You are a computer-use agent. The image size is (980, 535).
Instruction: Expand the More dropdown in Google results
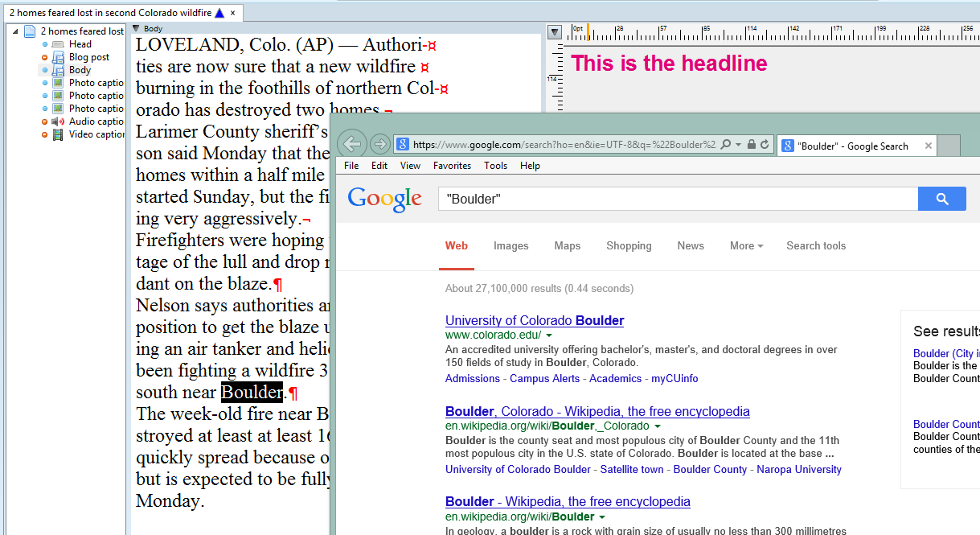(747, 246)
